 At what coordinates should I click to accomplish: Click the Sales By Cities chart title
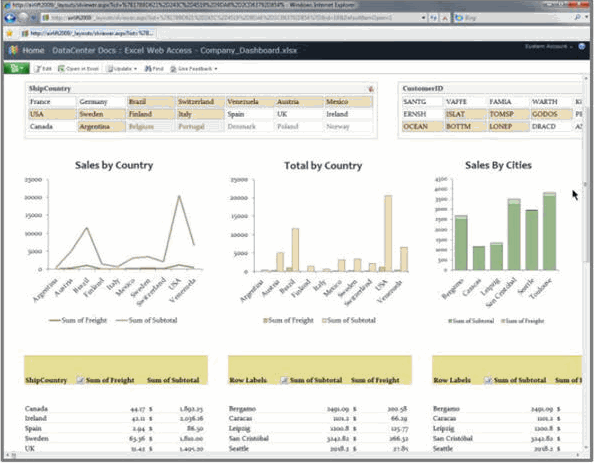498,165
